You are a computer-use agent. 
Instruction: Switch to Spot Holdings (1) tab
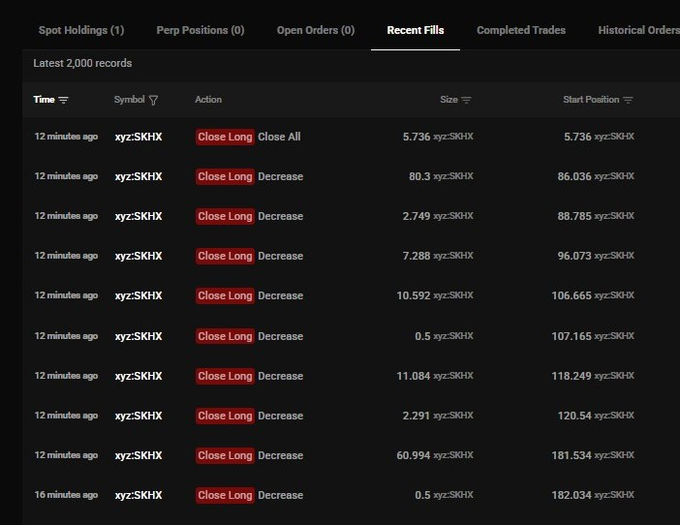point(82,30)
